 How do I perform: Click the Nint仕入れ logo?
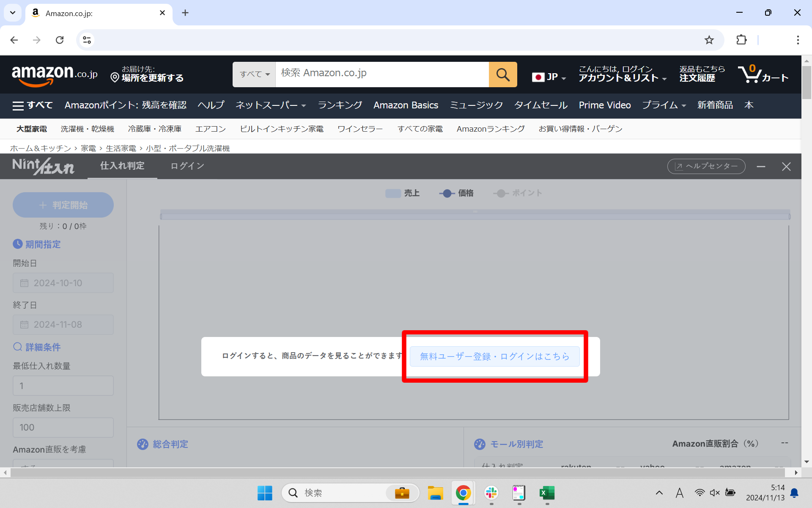click(43, 166)
